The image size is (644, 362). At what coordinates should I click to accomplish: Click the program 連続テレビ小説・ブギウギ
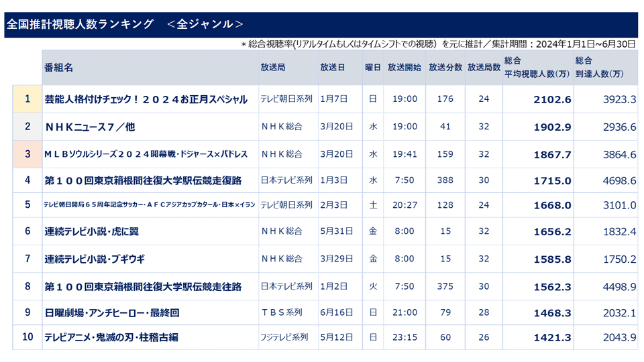pos(95,259)
